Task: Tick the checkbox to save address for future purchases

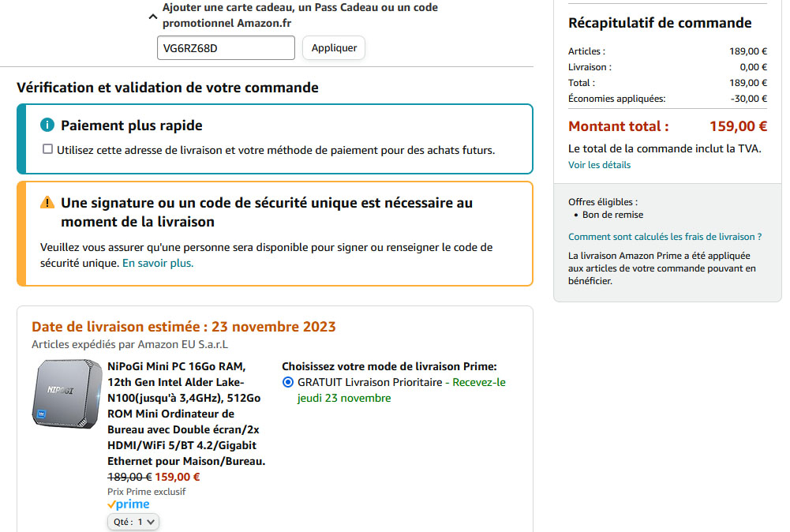Action: coord(47,149)
